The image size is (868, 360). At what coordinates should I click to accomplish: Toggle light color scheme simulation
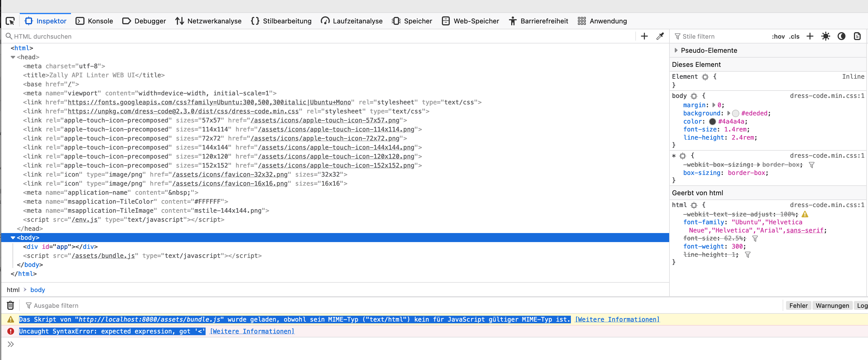pos(826,36)
